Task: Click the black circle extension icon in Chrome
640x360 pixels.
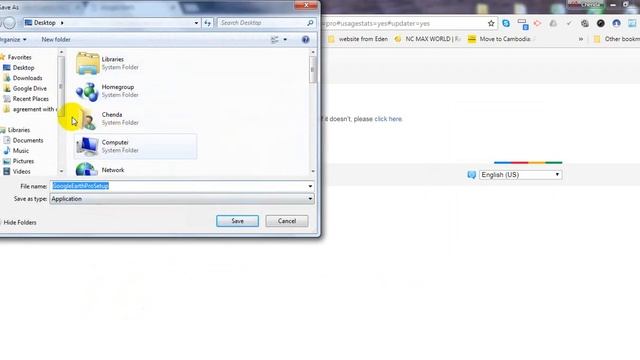Action: [x=600, y=24]
